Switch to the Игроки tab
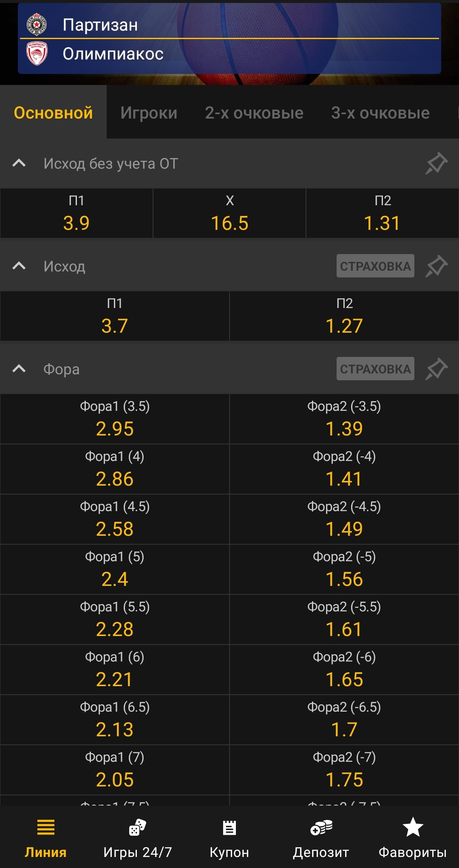The image size is (459, 868). tap(149, 113)
